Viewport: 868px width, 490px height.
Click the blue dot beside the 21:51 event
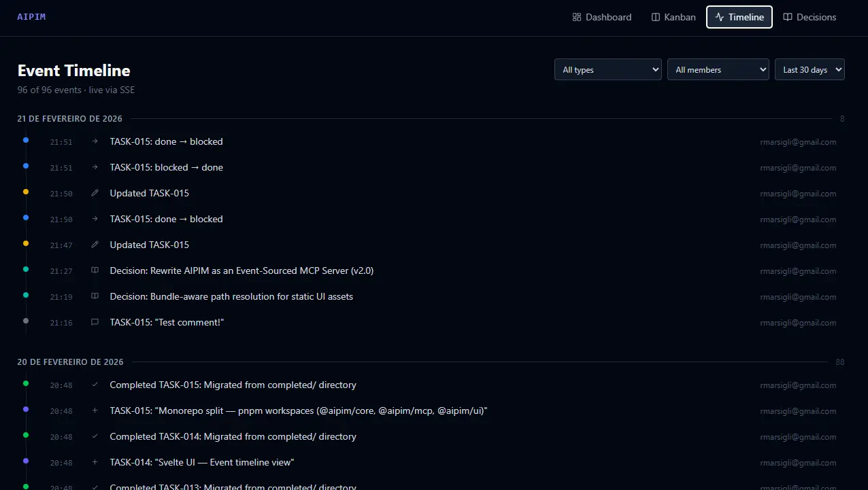25,140
